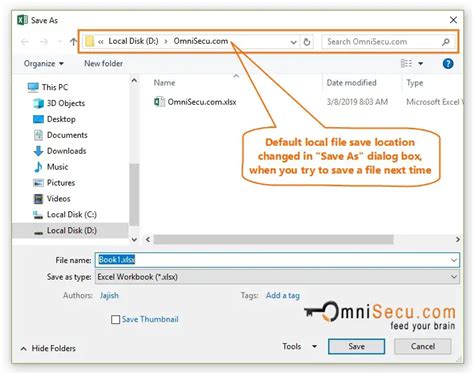
Task: Open the Organize menu
Action: (x=43, y=63)
